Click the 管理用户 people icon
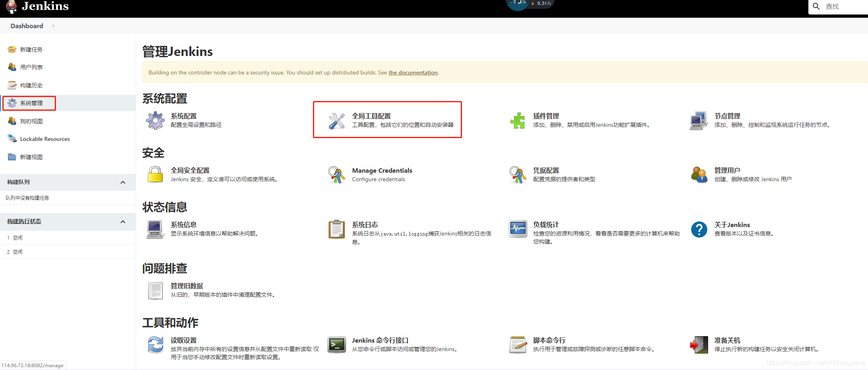The width and height of the screenshot is (868, 370). 699,175
